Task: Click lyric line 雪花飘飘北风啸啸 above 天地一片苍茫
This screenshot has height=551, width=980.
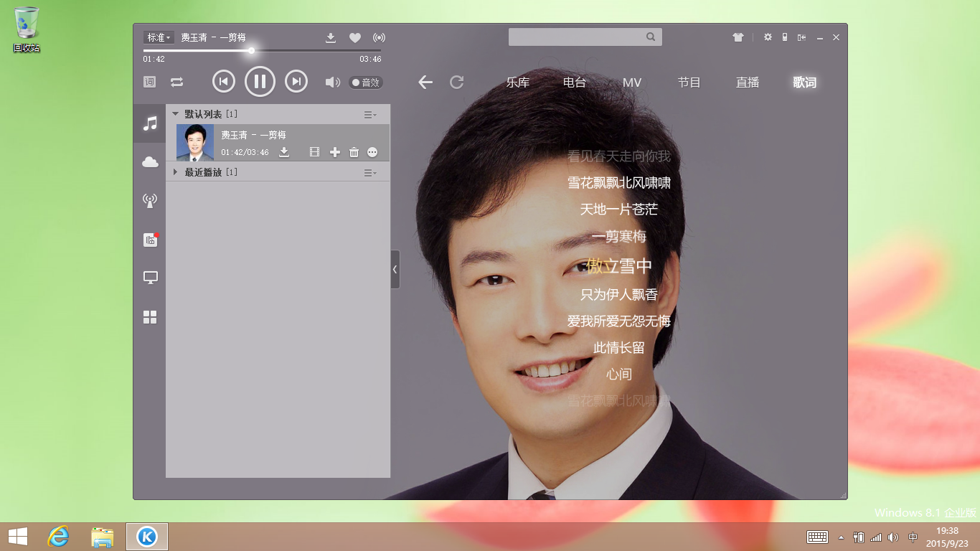Action: (x=619, y=183)
